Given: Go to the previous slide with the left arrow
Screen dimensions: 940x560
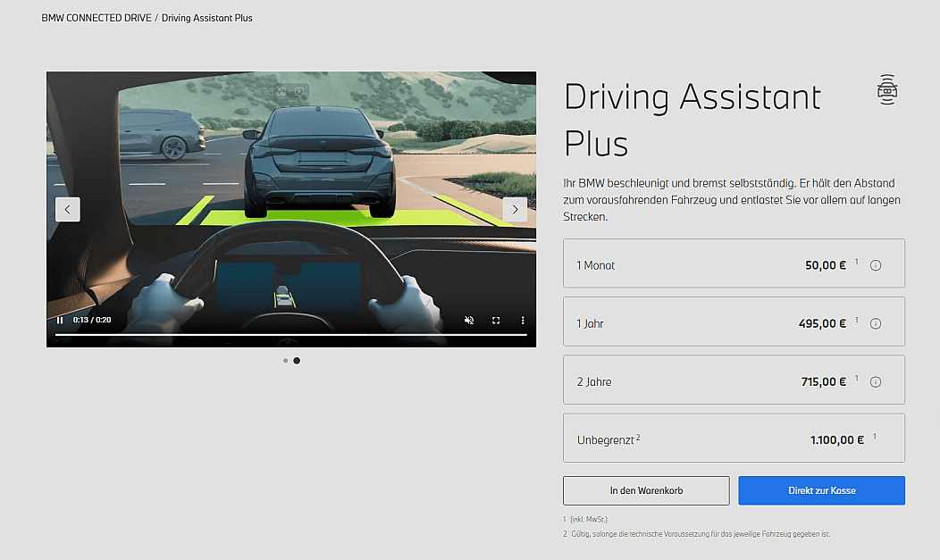Looking at the screenshot, I should click(68, 210).
